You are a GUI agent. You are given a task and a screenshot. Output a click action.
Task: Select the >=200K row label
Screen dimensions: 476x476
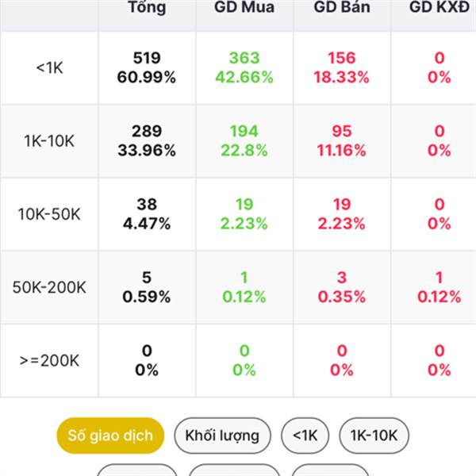pos(49,361)
